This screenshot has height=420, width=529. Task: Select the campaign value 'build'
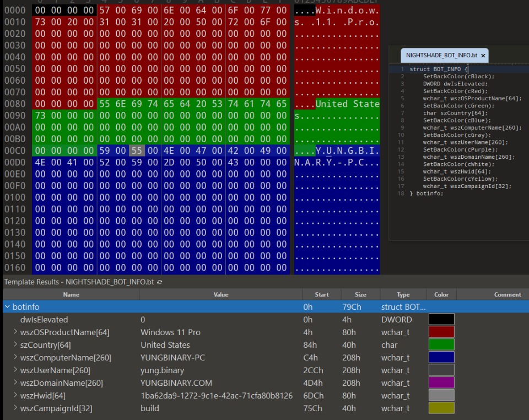(x=150, y=408)
